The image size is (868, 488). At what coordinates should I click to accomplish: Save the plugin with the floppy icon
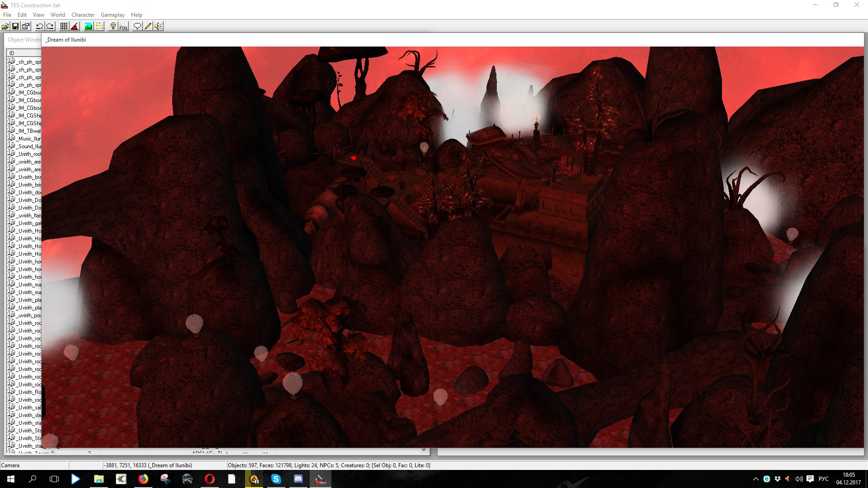(15, 26)
